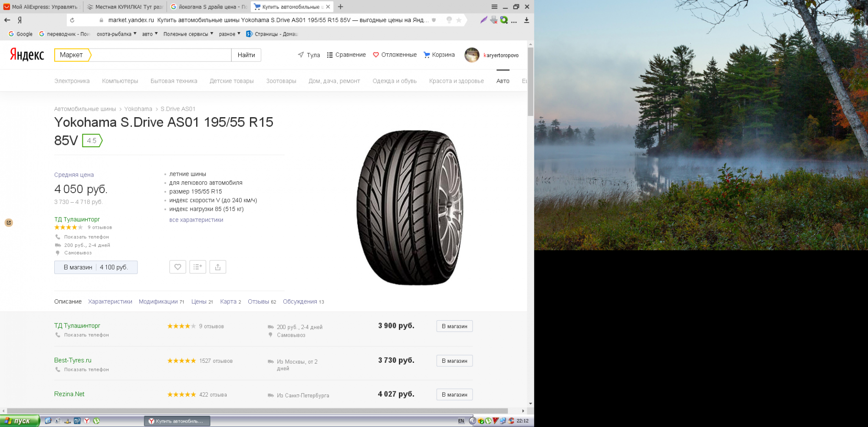The image size is (868, 427).
Task: Open the Компьютеры category
Action: 120,81
